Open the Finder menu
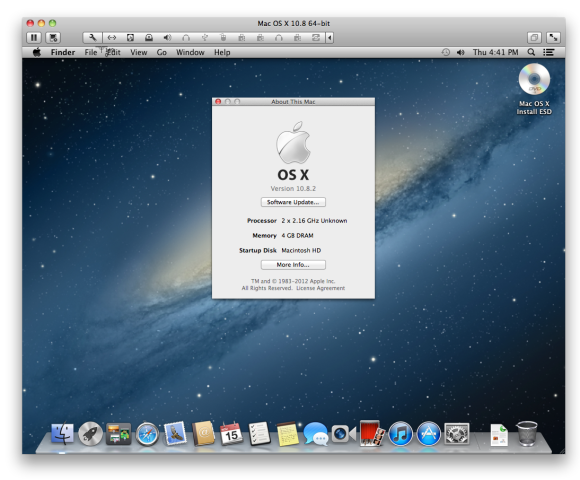 pos(63,52)
